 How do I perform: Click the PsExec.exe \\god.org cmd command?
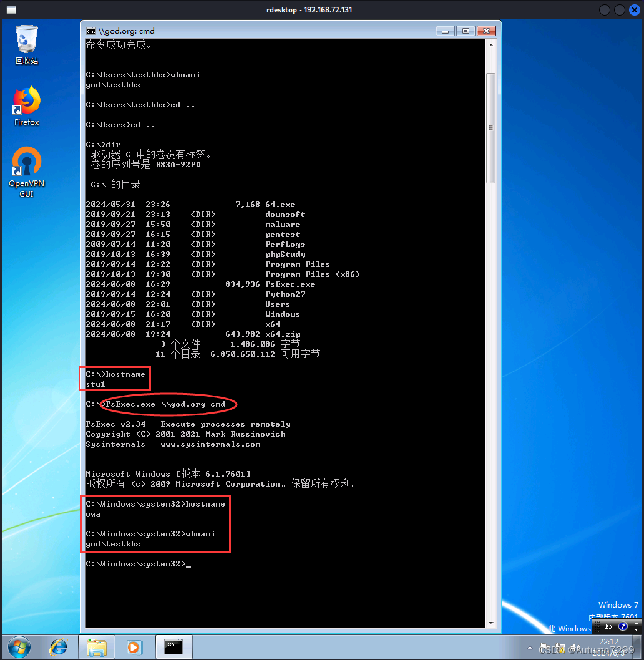point(165,404)
